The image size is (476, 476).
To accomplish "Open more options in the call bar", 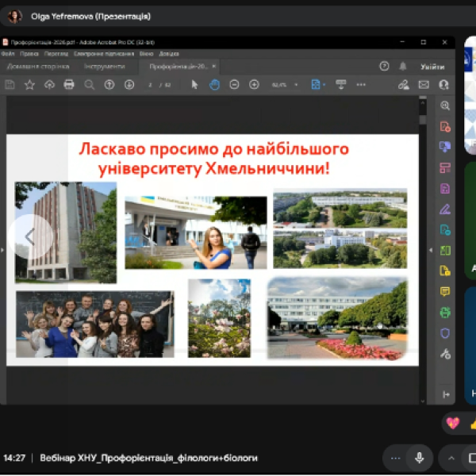I will 396,458.
